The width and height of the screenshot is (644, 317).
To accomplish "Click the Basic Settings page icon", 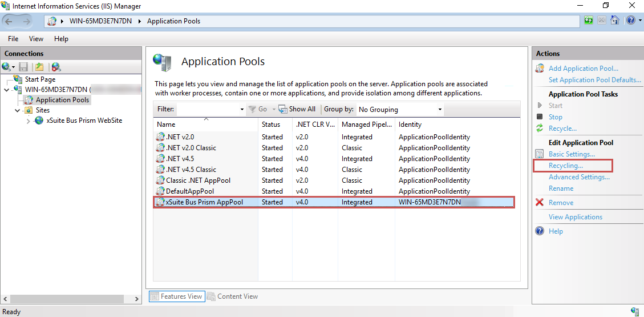I will 540,154.
